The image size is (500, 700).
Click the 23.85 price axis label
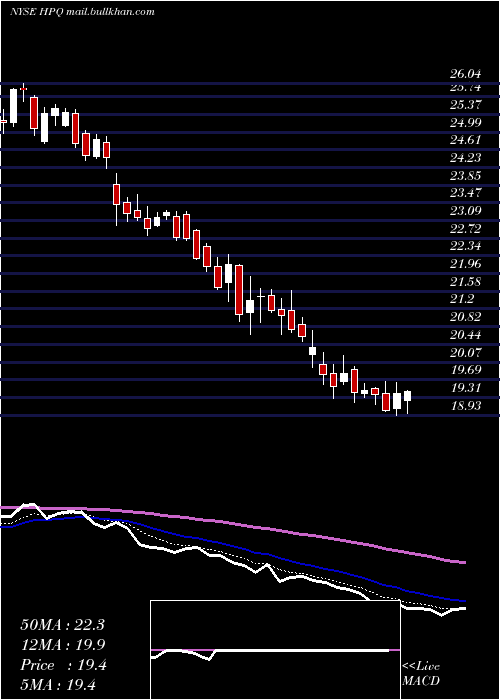[466, 175]
